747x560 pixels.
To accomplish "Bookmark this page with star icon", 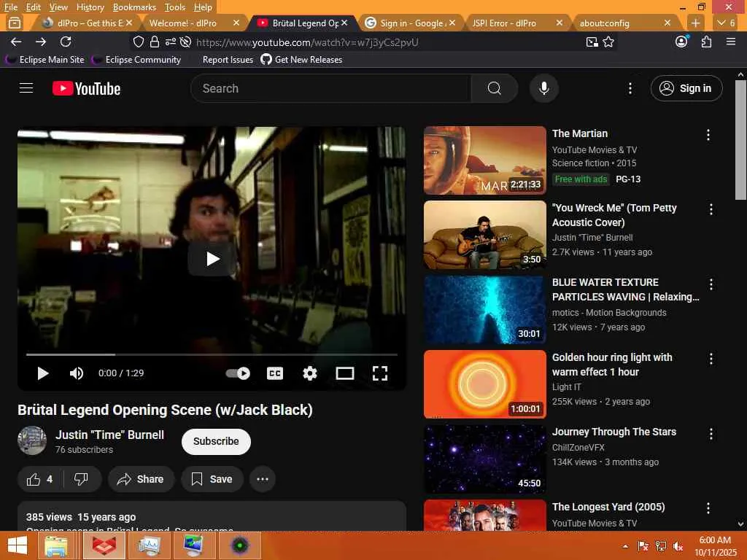I will click(x=608, y=42).
